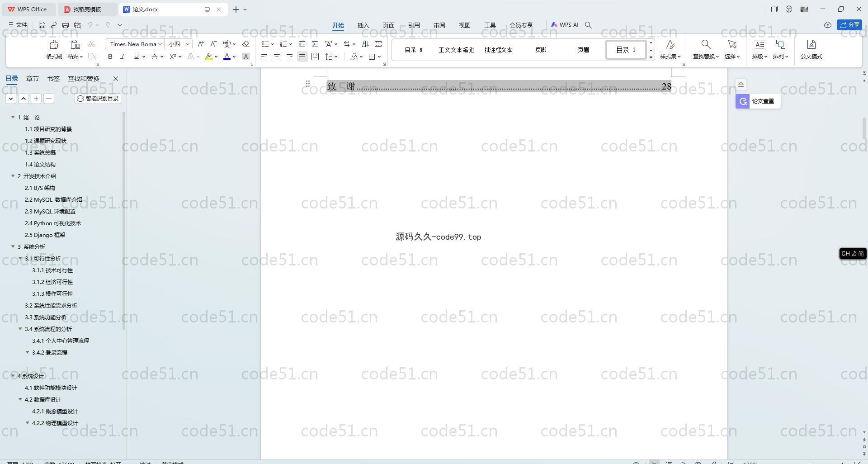Open the 审阅 ribbon tab
Image resolution: width=868 pixels, height=464 pixels.
click(439, 25)
